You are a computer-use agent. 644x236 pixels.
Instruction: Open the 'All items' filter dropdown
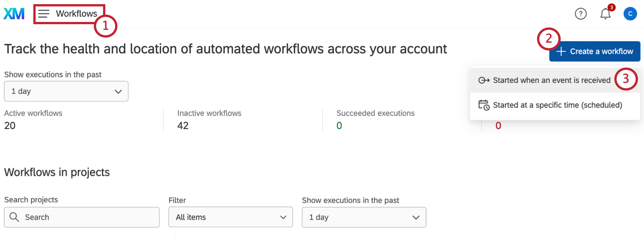[x=230, y=217]
